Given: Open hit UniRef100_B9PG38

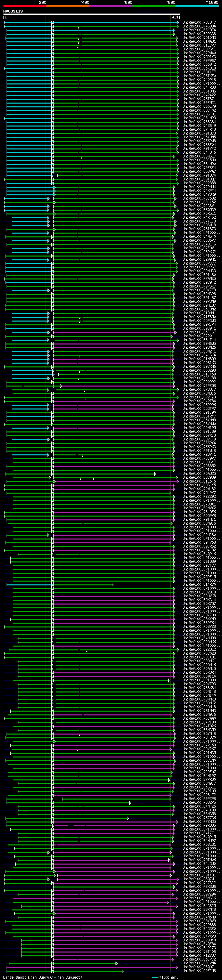Looking at the screenshot, I should pyautogui.click(x=199, y=34).
